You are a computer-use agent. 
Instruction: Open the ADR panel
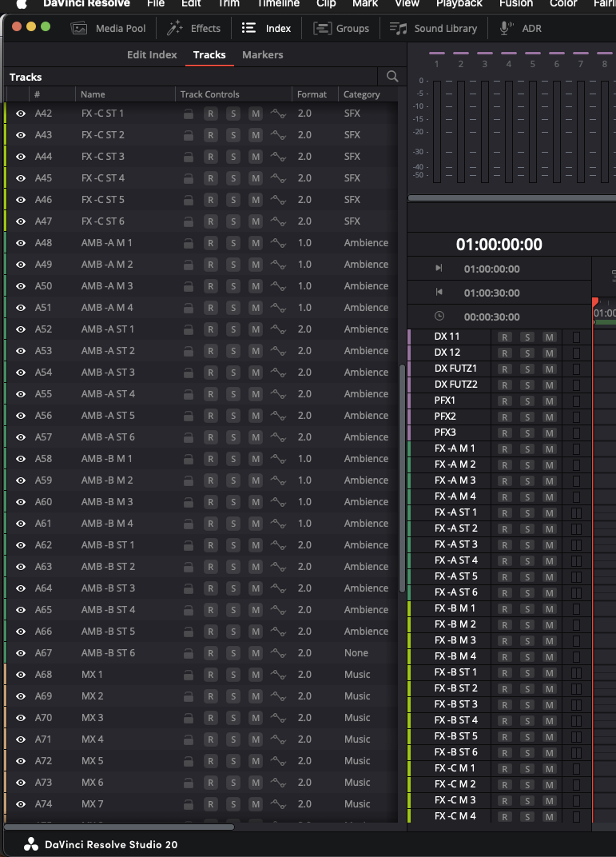[521, 29]
